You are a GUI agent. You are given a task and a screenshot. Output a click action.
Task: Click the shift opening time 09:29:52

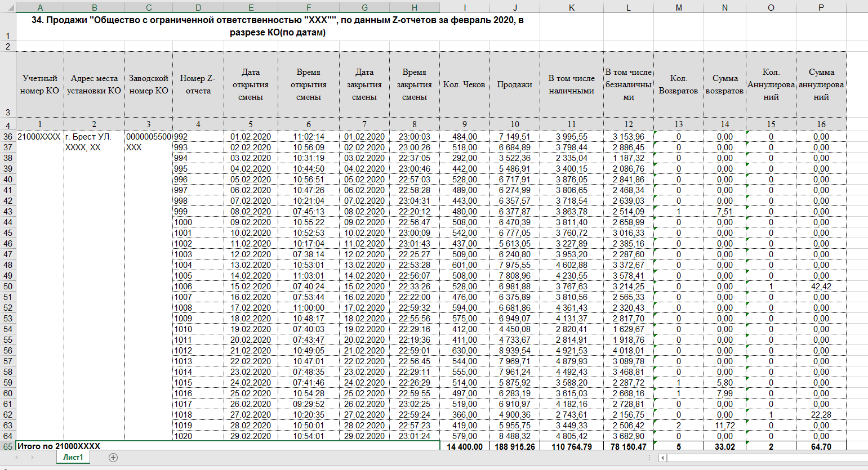309,404
